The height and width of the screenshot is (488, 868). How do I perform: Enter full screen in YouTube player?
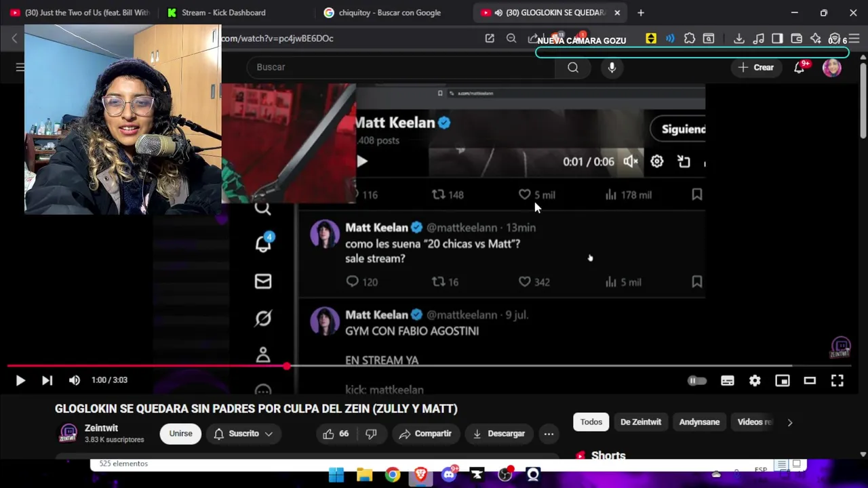tap(837, 381)
